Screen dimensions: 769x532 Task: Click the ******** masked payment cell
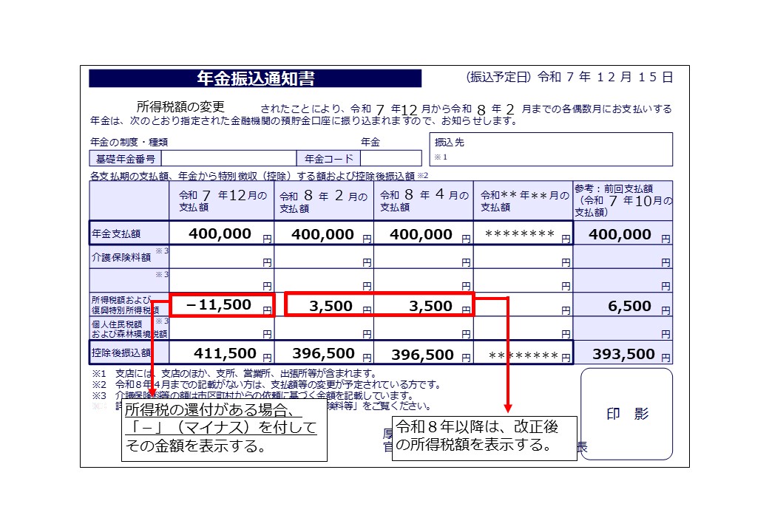pos(521,234)
